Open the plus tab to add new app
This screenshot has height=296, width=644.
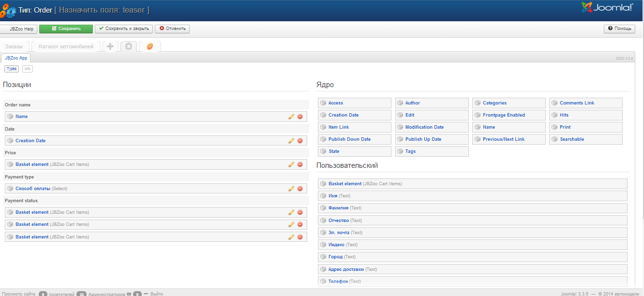(110, 46)
